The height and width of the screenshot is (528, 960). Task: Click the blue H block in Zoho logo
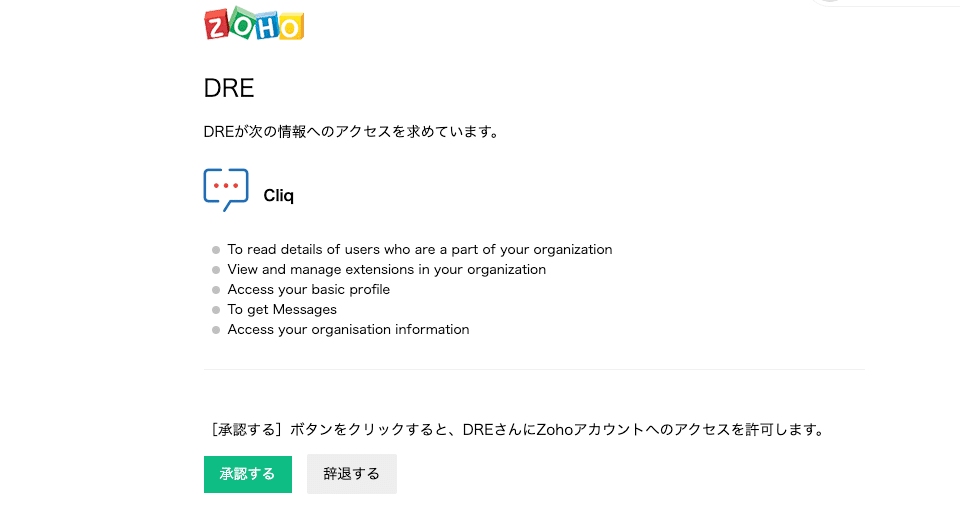click(268, 26)
